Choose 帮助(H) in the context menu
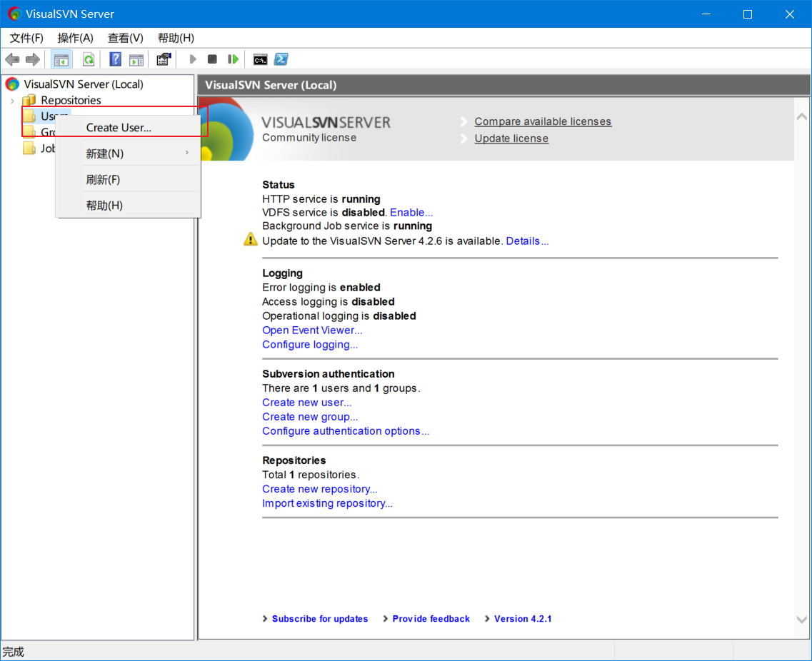Screen dimensions: 812x661 (128, 206)
